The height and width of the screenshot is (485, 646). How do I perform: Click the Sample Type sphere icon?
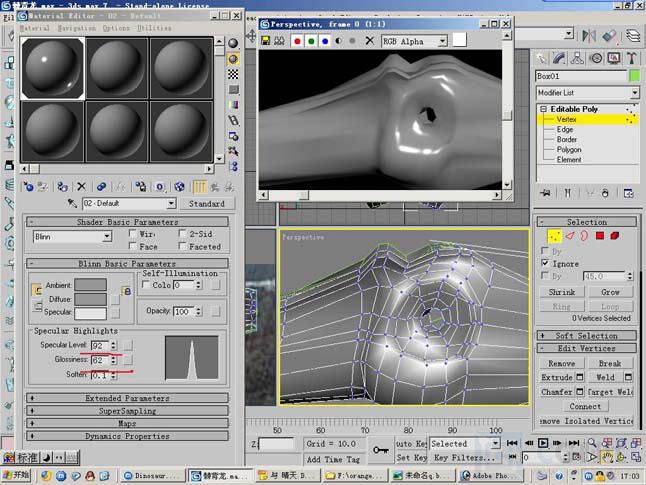point(233,43)
